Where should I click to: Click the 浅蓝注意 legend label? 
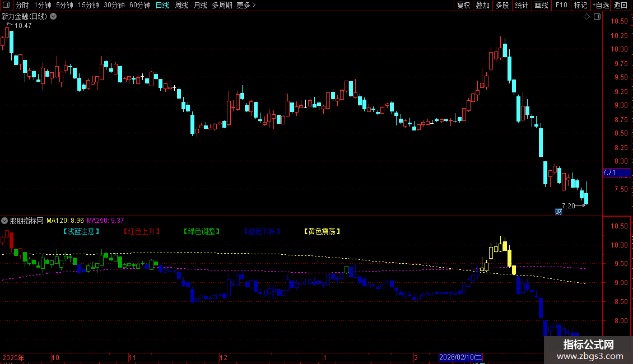81,231
